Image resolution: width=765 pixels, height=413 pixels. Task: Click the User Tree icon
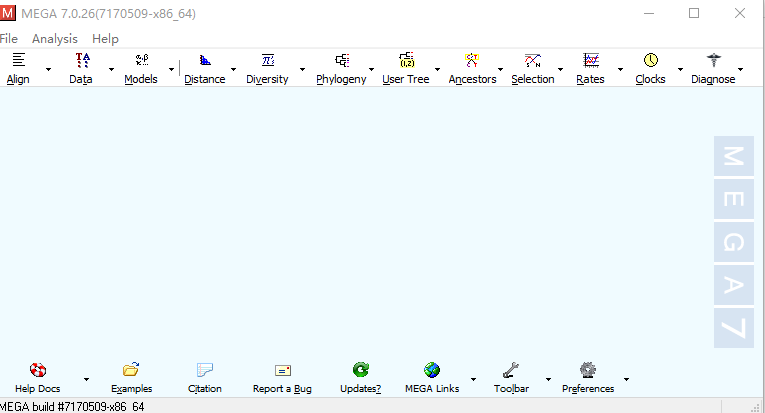406,60
